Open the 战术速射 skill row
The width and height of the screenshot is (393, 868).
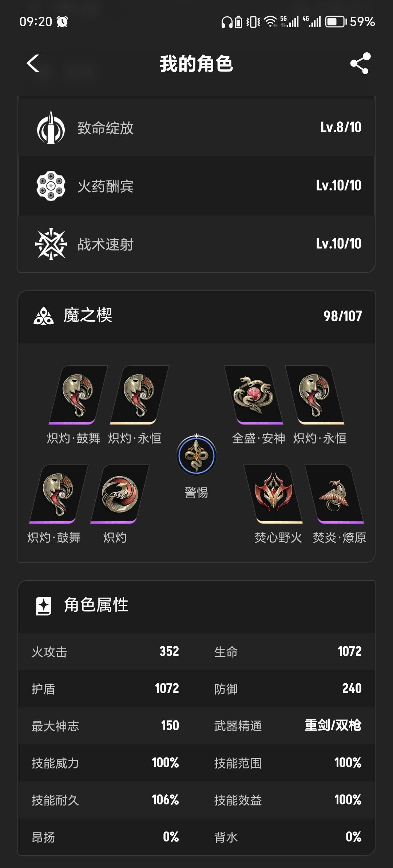196,244
